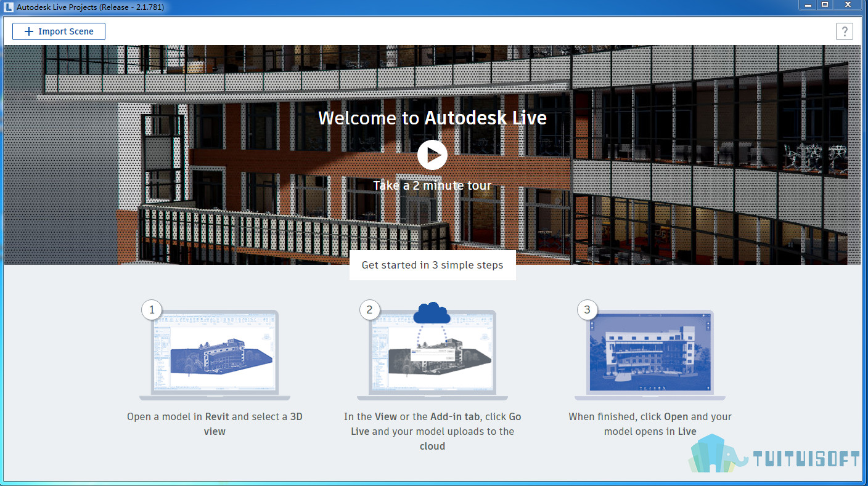868x486 pixels.
Task: Select the step 2 number badge
Action: pyautogui.click(x=369, y=310)
